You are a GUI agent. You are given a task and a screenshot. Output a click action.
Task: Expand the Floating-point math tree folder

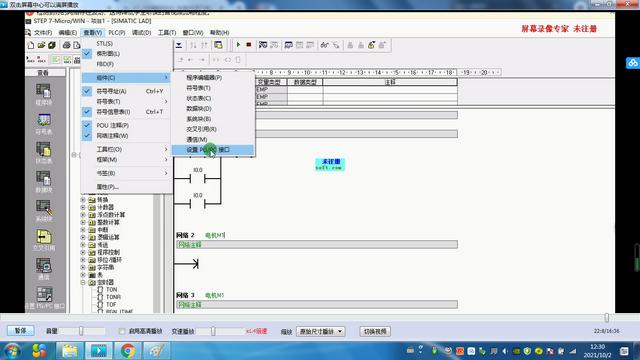tap(83, 215)
